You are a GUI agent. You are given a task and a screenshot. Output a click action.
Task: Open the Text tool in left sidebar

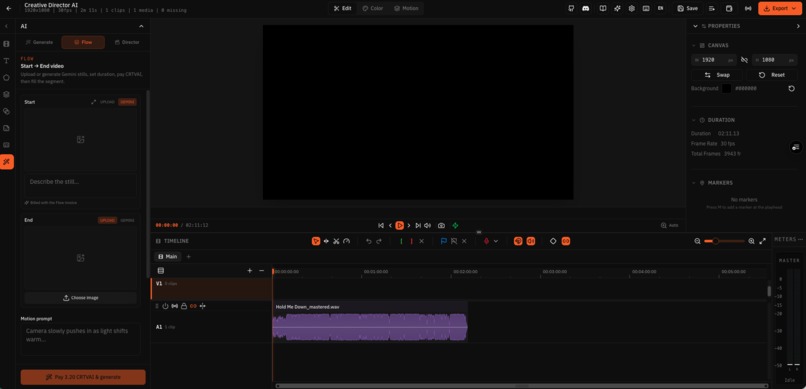click(7, 61)
